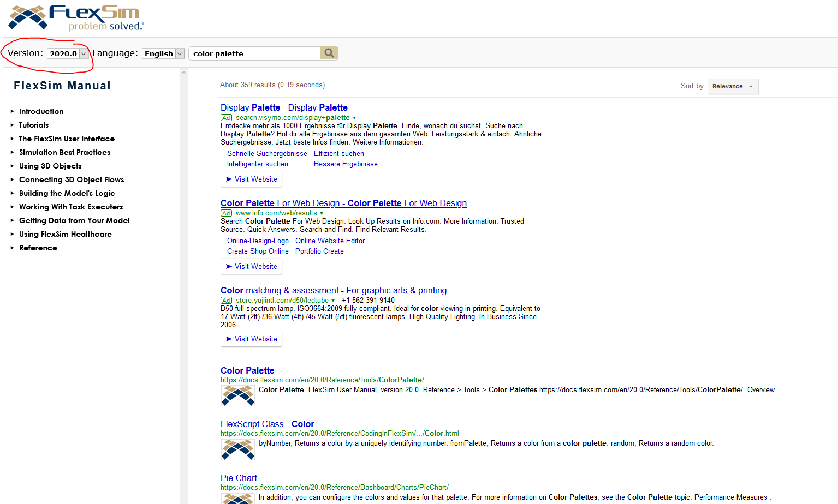Open Using FlexSim Healthcare menu item

click(x=65, y=234)
